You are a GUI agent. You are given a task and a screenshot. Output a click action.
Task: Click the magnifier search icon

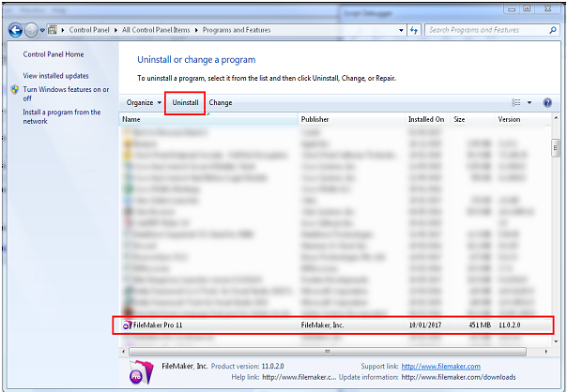[x=553, y=30]
